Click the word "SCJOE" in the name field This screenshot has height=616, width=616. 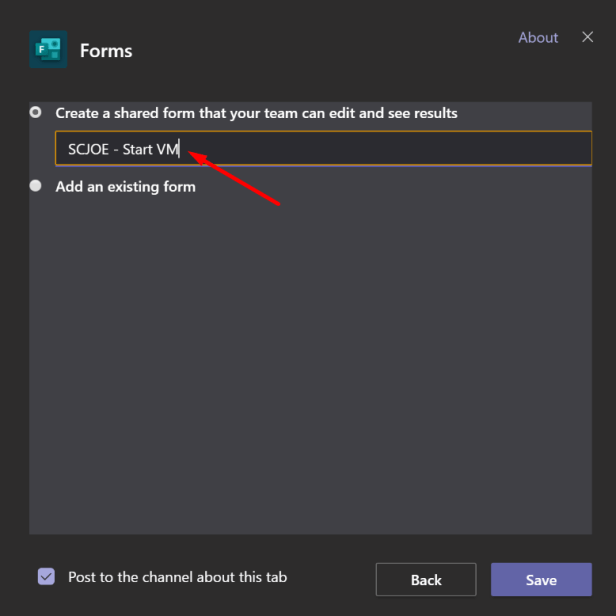pyautogui.click(x=88, y=150)
